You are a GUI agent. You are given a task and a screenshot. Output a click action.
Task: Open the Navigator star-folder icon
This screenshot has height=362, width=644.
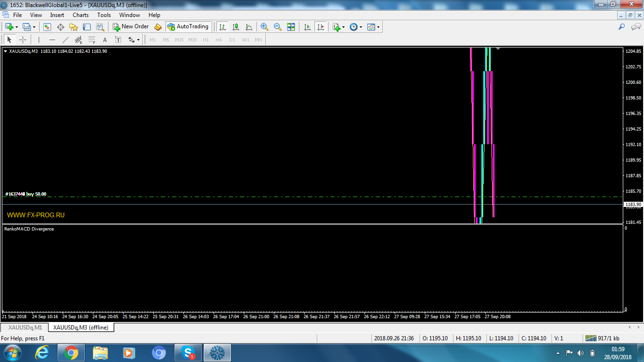tap(74, 27)
